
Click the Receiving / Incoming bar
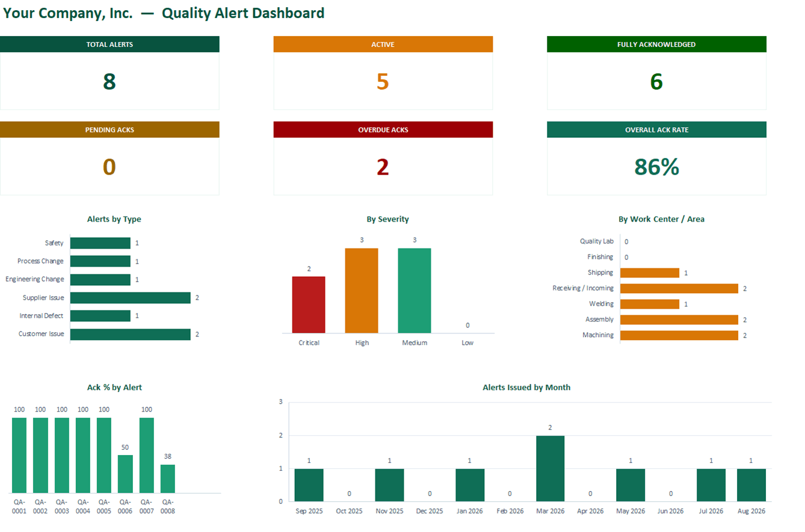pos(679,288)
